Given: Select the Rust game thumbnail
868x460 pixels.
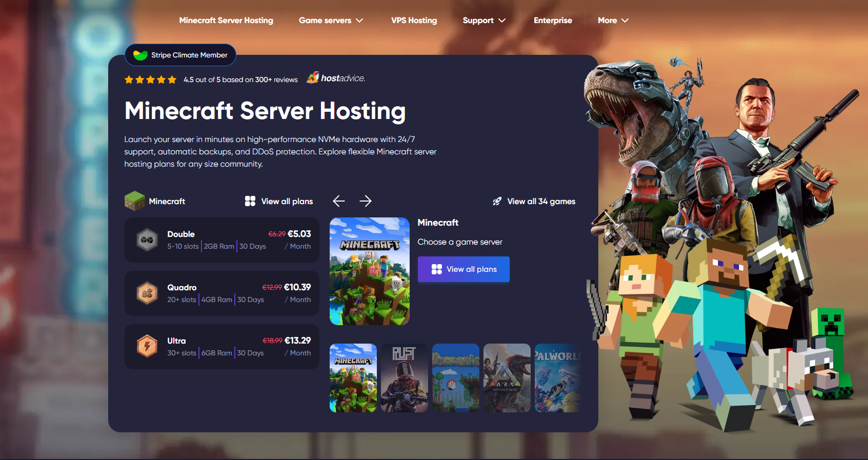Looking at the screenshot, I should click(405, 378).
